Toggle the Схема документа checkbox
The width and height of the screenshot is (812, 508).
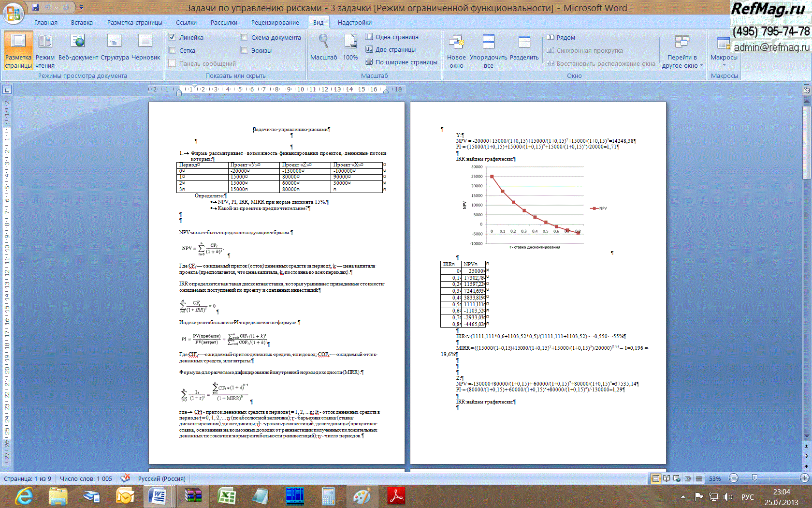[x=244, y=37]
